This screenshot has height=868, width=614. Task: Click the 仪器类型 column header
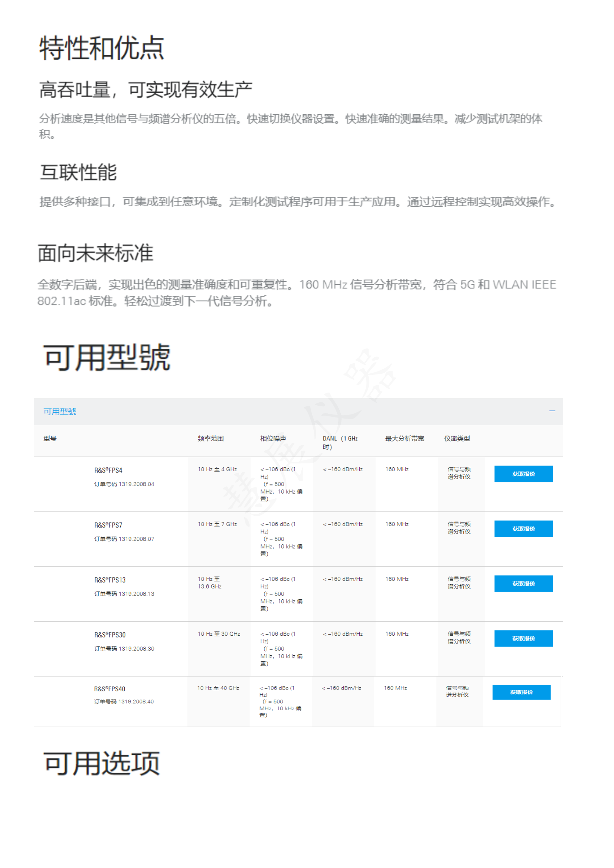pos(457,439)
